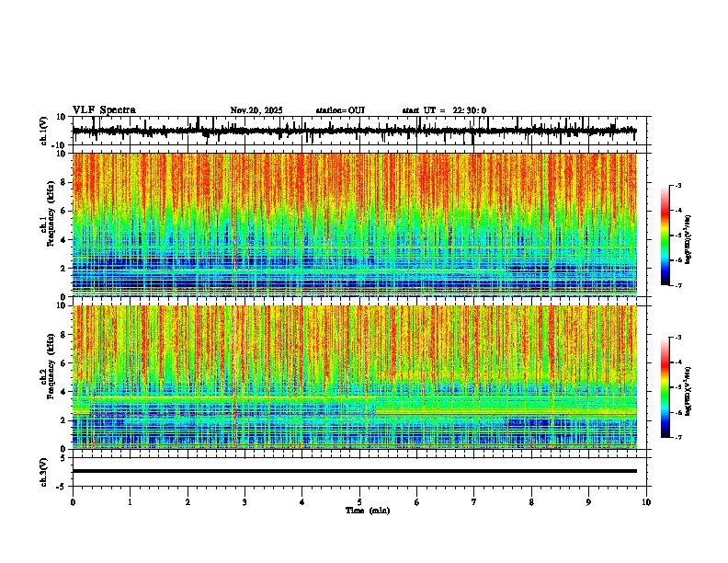Click inside the ch.2 spectrogram panel
Viewport: 728px width, 563px height.
coord(359,377)
